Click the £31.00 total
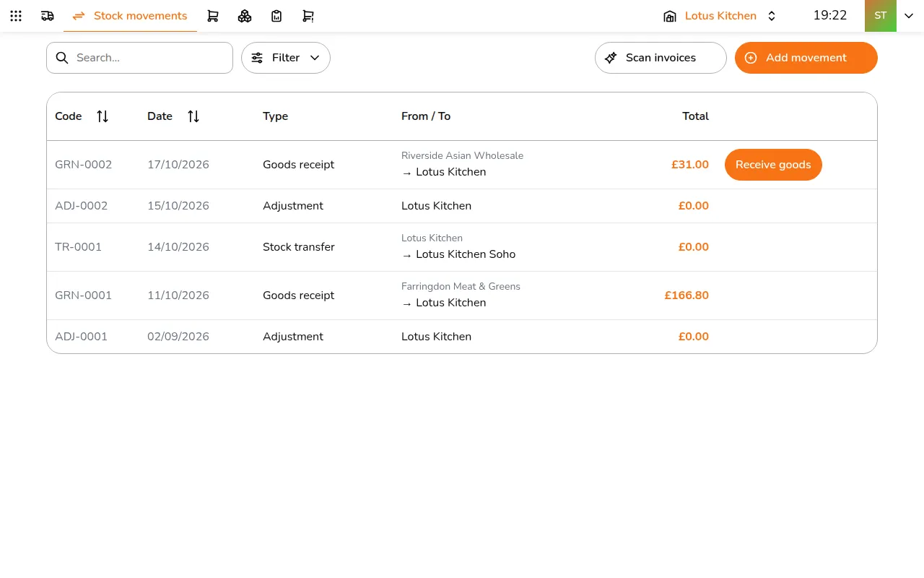Screen dimensions: 924x578 click(x=690, y=165)
